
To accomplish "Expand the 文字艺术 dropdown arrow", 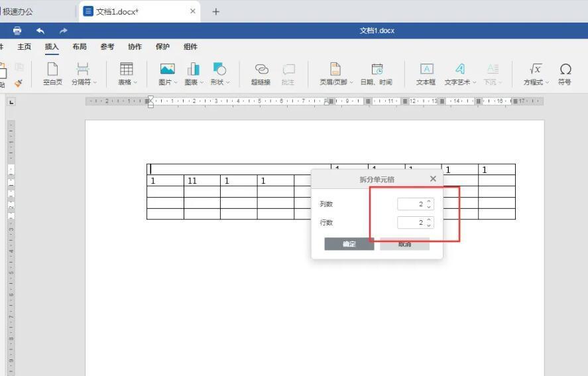I will tap(475, 82).
